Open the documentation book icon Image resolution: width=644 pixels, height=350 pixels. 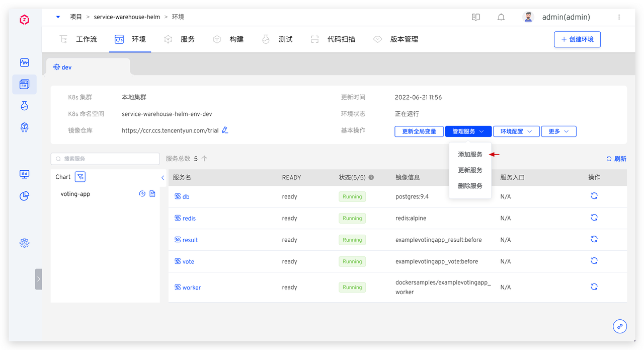(x=475, y=17)
